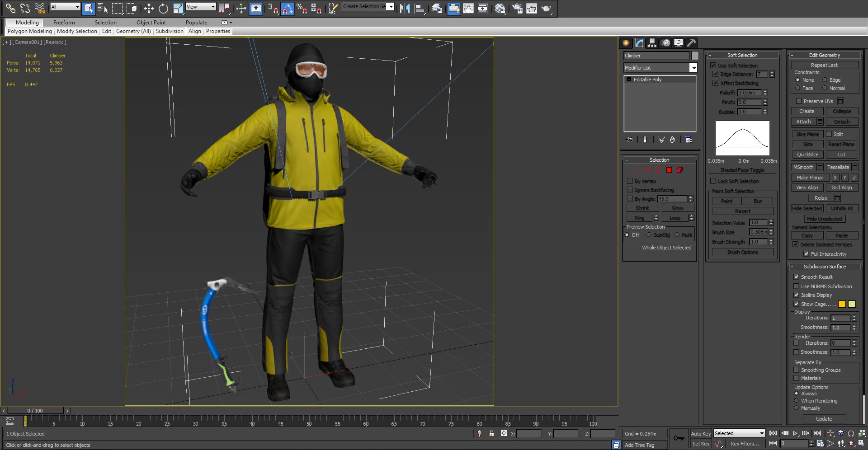868x450 pixels.
Task: Toggle the Angle Snap icon
Action: point(288,8)
